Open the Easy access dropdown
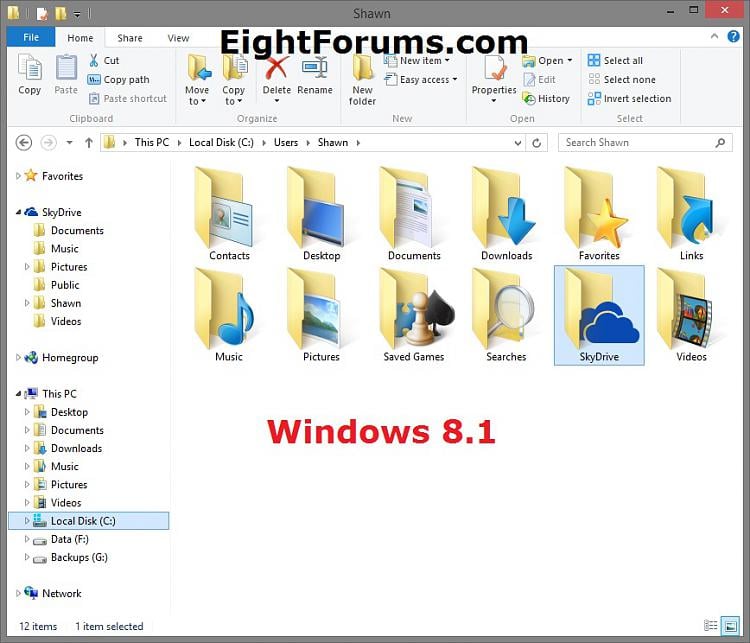This screenshot has width=750, height=643. coord(421,79)
